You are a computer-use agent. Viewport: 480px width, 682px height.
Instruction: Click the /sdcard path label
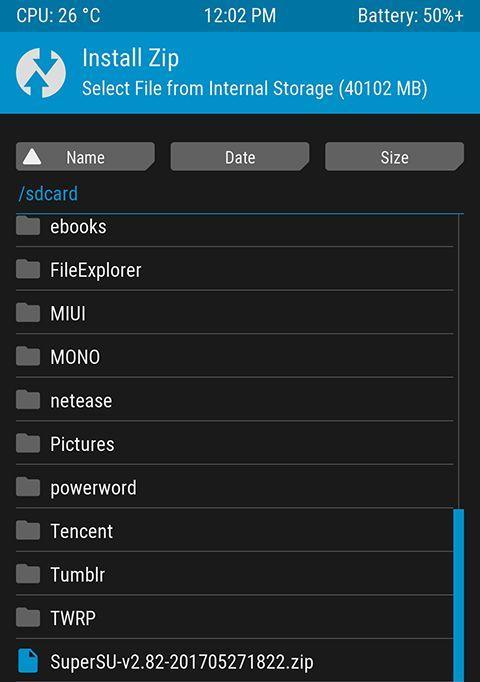point(48,194)
